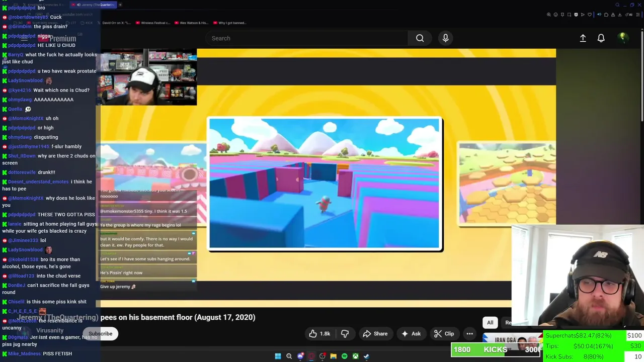Open the 'Wireless Festival c...' bookmark
Viewport: 644px width, 362px height.
tap(152, 23)
